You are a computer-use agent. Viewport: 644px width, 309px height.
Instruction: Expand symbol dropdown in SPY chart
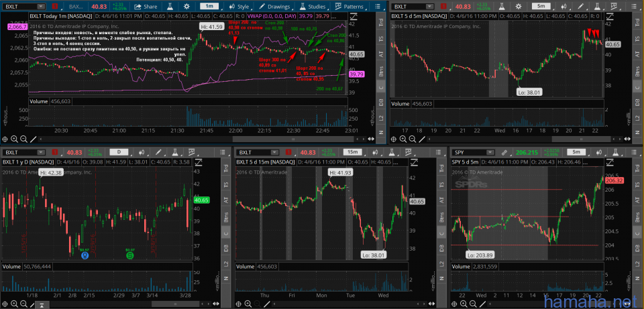[490, 153]
